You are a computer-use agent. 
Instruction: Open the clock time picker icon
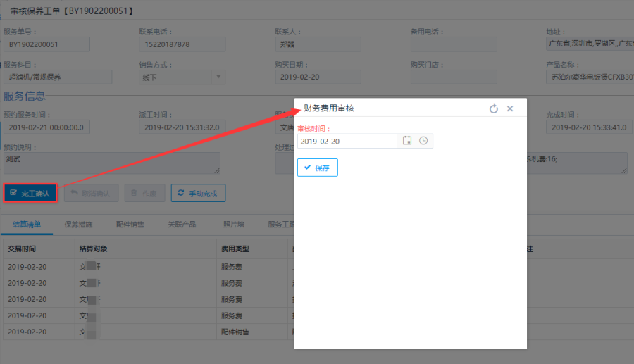tap(423, 141)
